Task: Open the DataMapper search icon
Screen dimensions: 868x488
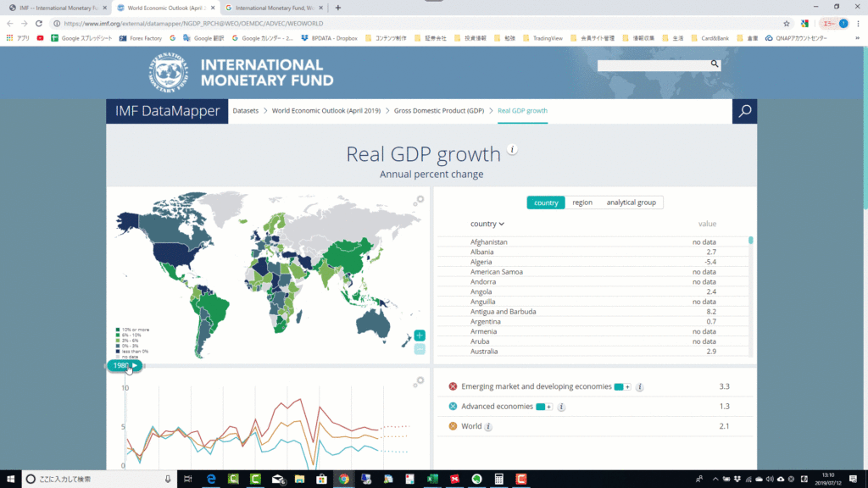Action: (744, 111)
